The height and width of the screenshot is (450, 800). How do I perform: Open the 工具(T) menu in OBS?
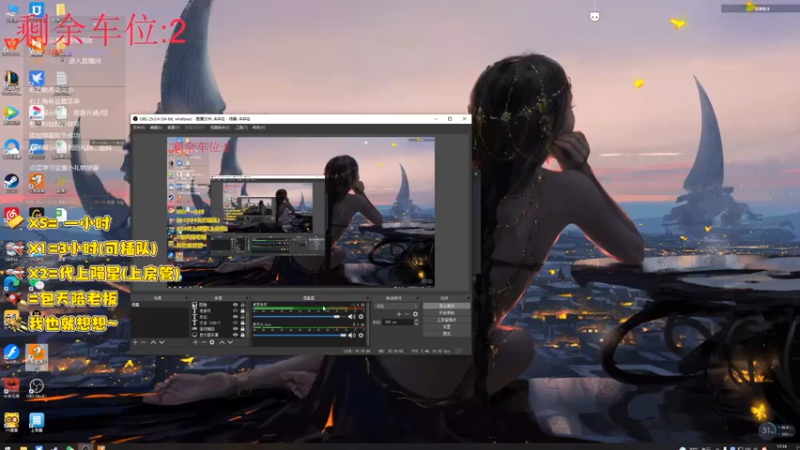241,128
